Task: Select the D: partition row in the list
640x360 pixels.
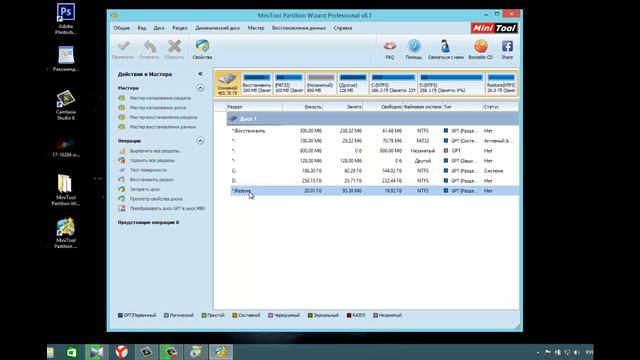Action: [x=374, y=181]
